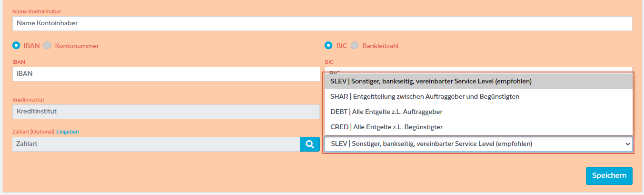Click the magnifier search button beside Zahlart
Viewport: 644px width, 195px height.
coord(309,144)
